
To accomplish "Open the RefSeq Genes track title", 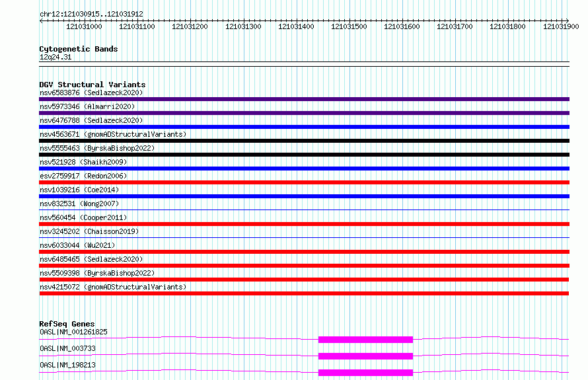I will [x=67, y=324].
